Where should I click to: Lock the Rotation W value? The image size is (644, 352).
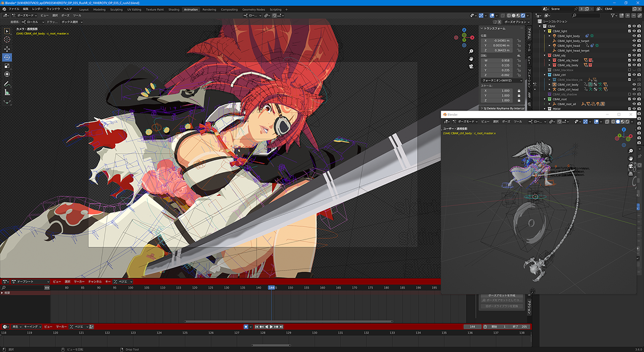click(x=518, y=60)
